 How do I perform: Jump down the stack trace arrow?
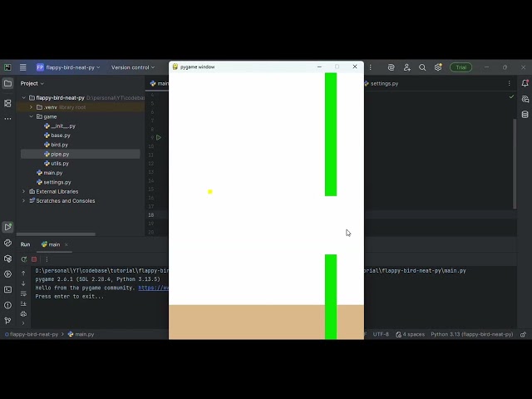[x=23, y=283]
